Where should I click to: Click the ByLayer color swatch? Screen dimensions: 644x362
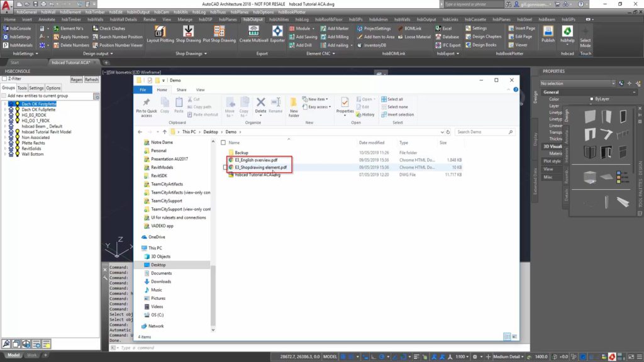[592, 99]
